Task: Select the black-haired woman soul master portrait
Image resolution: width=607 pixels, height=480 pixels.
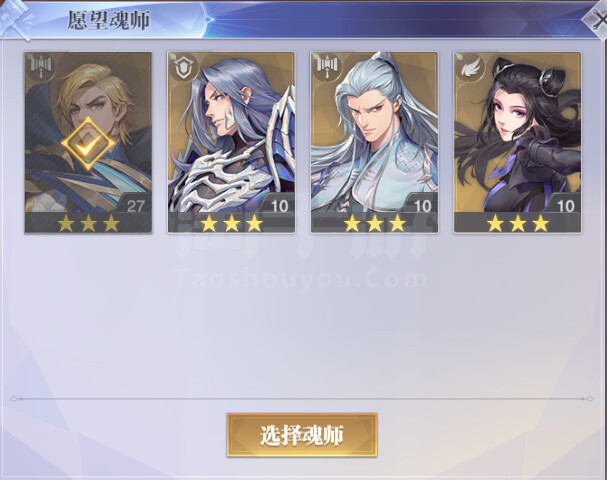Action: point(518,132)
